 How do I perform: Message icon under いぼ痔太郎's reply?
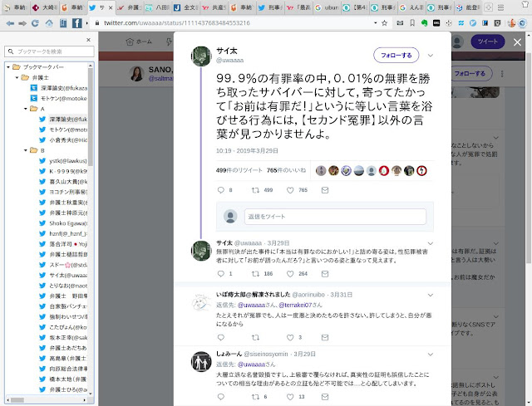[x=325, y=338]
